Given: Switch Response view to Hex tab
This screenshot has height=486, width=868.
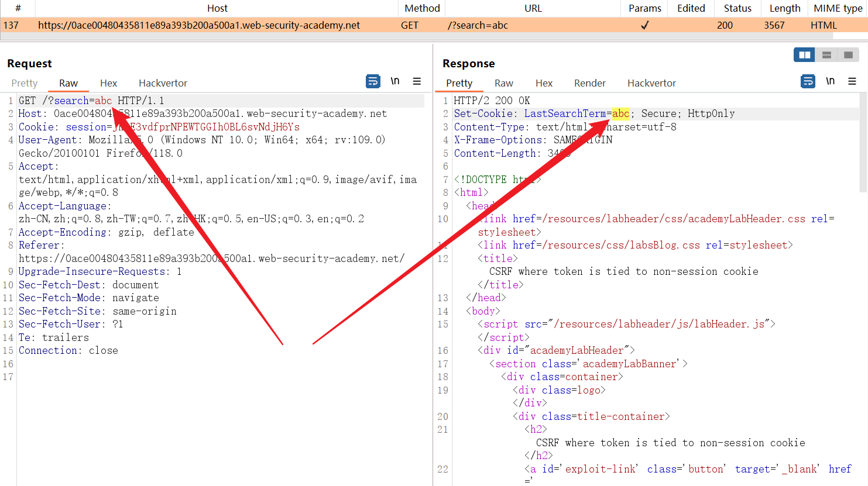Looking at the screenshot, I should pos(544,83).
